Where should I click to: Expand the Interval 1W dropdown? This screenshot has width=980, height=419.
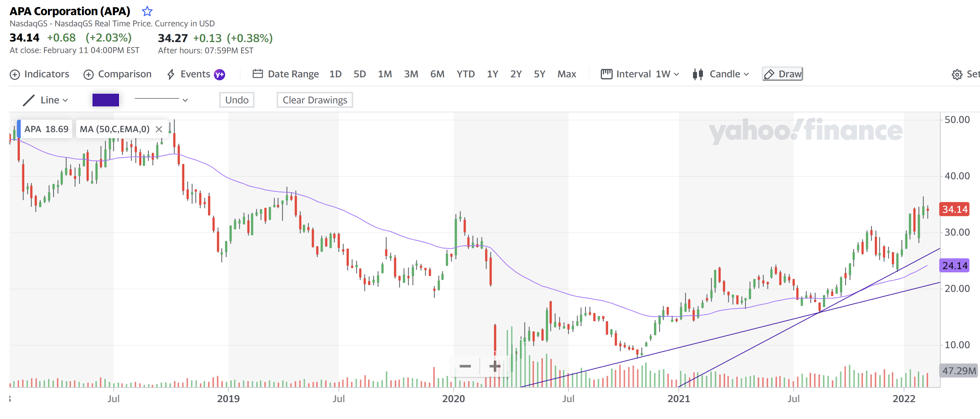pos(640,74)
